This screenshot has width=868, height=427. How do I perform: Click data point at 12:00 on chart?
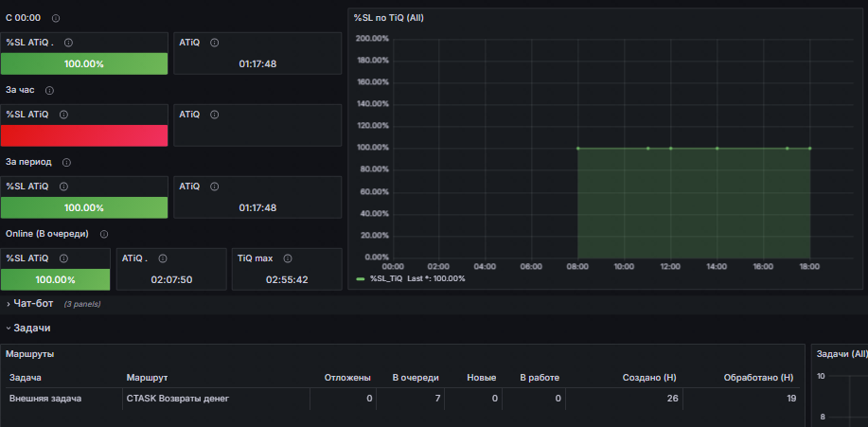point(670,148)
